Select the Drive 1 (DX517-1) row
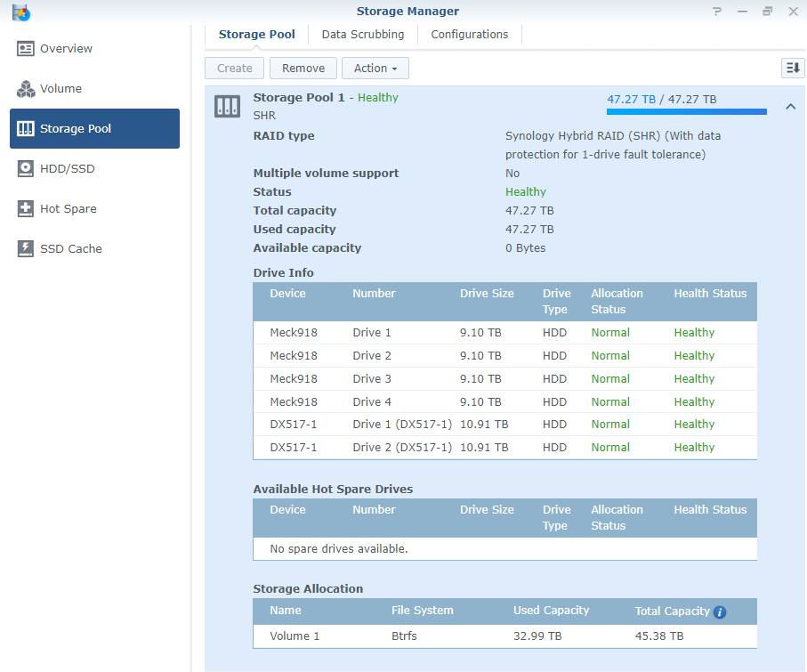 click(504, 425)
